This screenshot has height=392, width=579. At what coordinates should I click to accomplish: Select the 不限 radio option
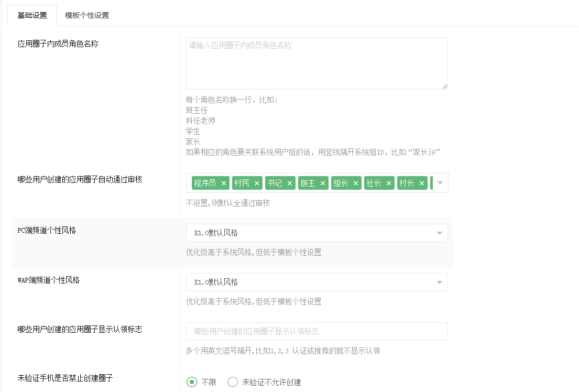tap(192, 382)
